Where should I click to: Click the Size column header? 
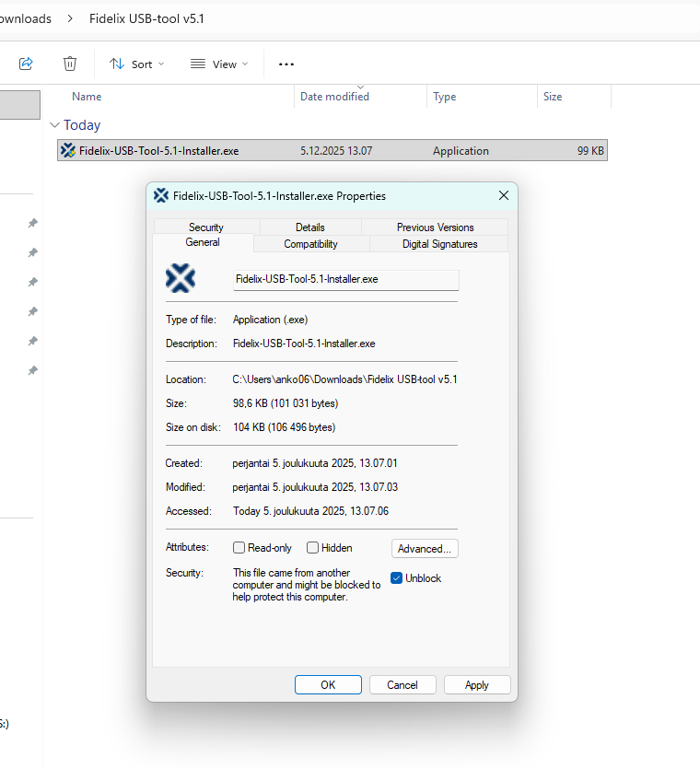(x=553, y=97)
